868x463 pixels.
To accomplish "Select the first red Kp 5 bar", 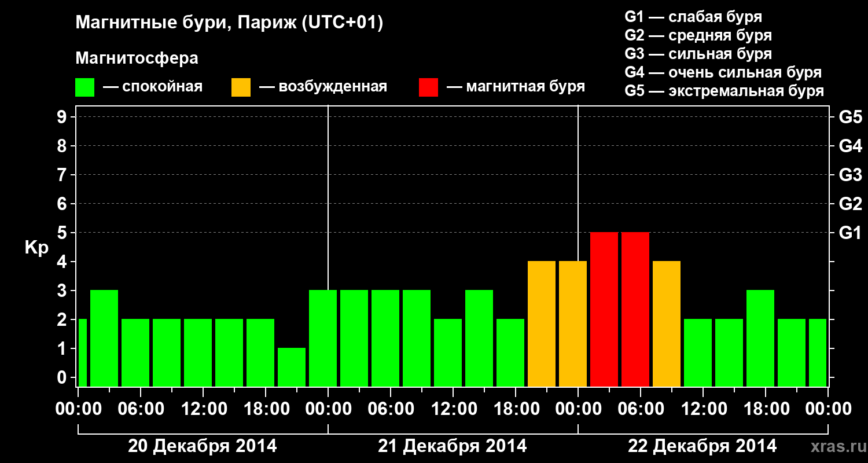I will [604, 309].
